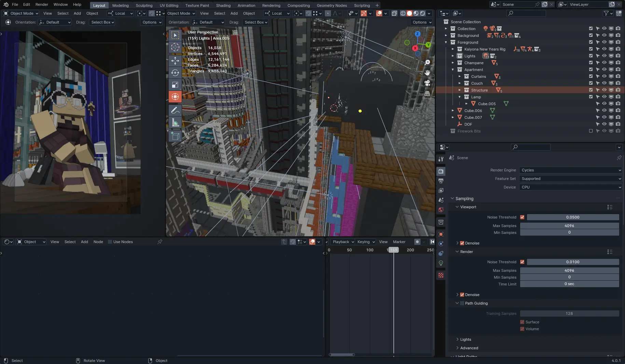Open the Playback popover in timeline
625x364 pixels.
pos(343,242)
